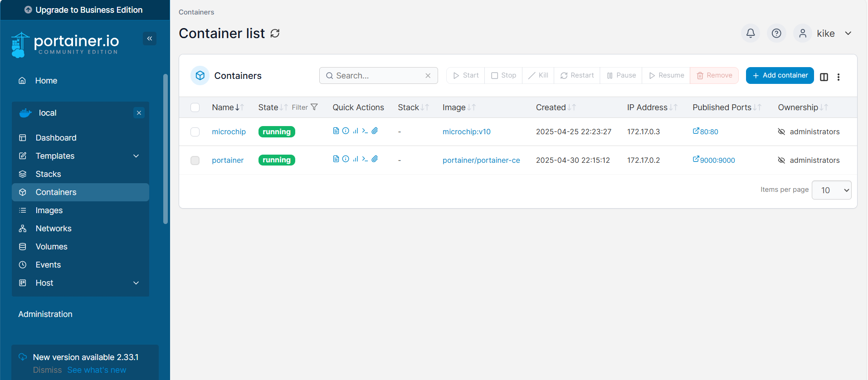Sort by IP Address column

click(652, 107)
